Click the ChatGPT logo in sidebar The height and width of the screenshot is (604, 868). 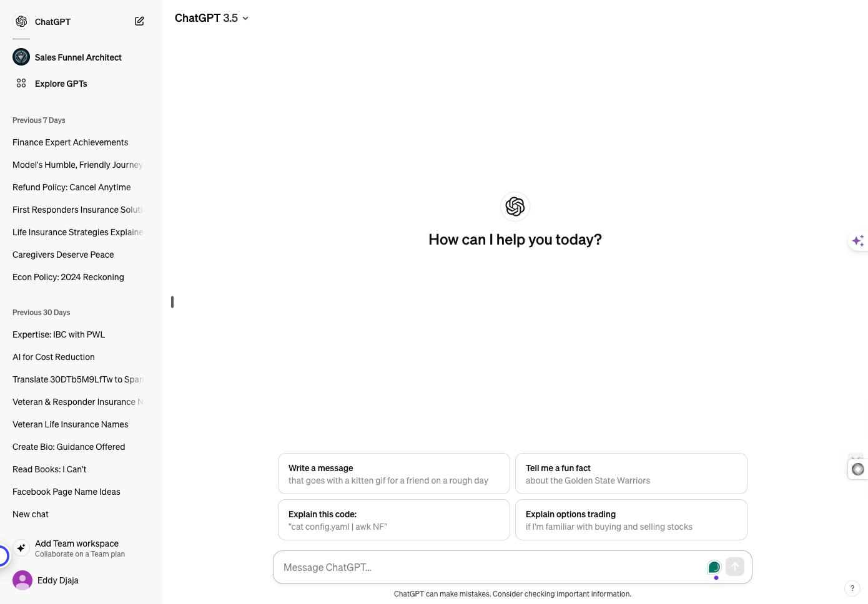(x=21, y=21)
